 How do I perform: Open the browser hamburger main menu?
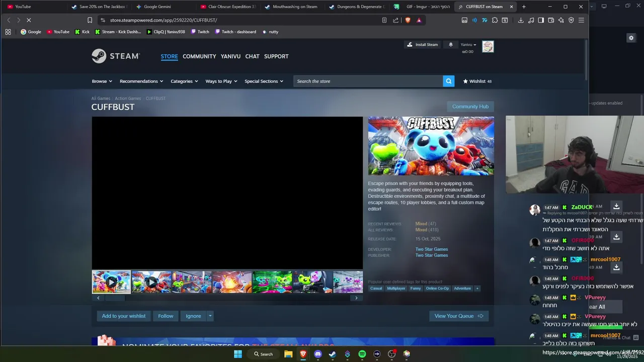pyautogui.click(x=581, y=20)
